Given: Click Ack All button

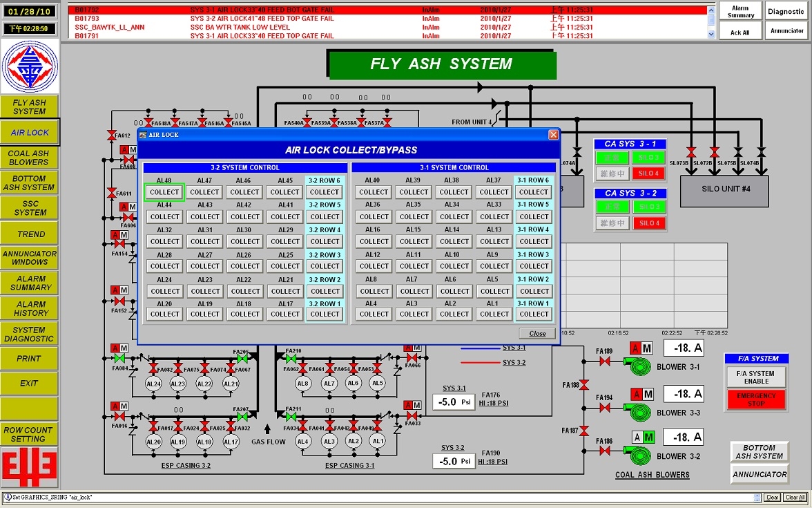Looking at the screenshot, I should pyautogui.click(x=739, y=32).
